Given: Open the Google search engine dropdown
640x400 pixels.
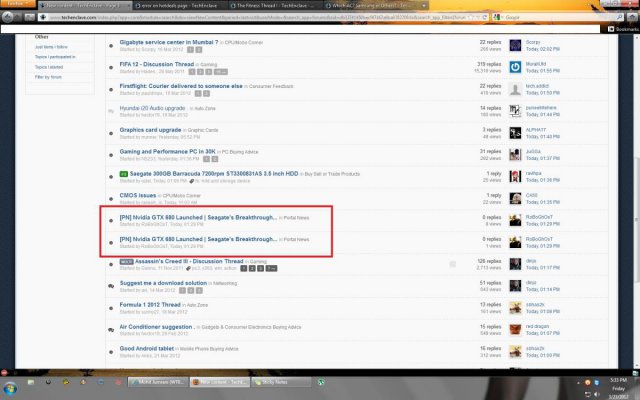Looking at the screenshot, I should (498, 17).
